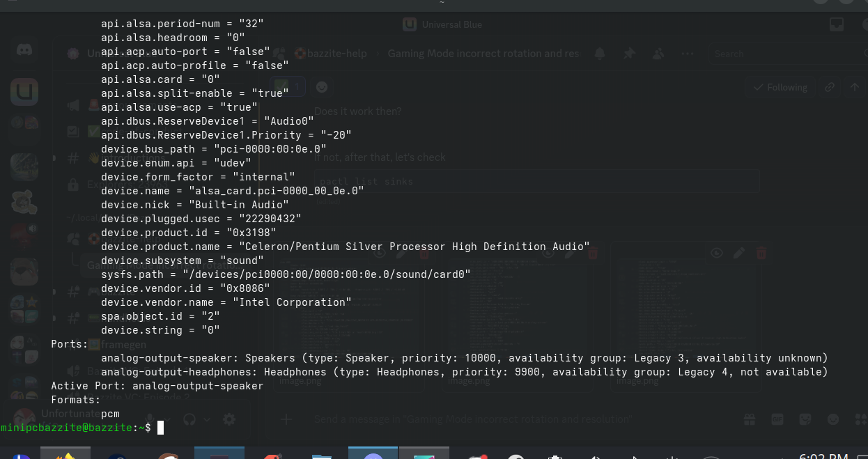Add reaction using smiley icon beside checkmark reaction
This screenshot has height=459, width=868.
pyautogui.click(x=322, y=87)
